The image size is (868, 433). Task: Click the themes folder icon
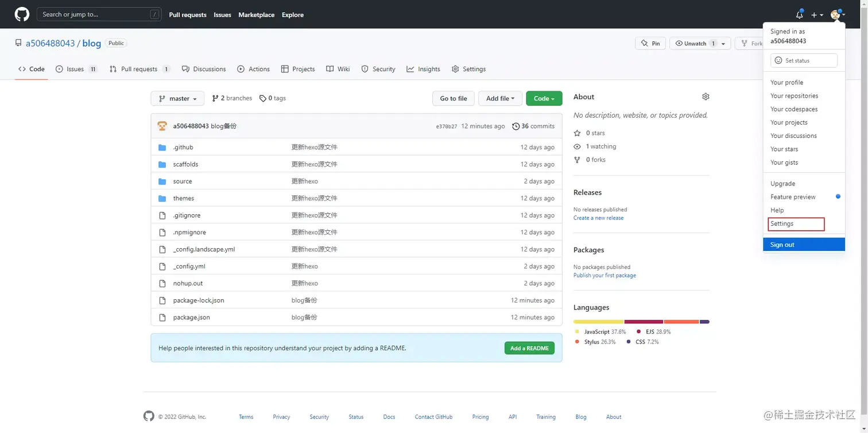tap(162, 199)
